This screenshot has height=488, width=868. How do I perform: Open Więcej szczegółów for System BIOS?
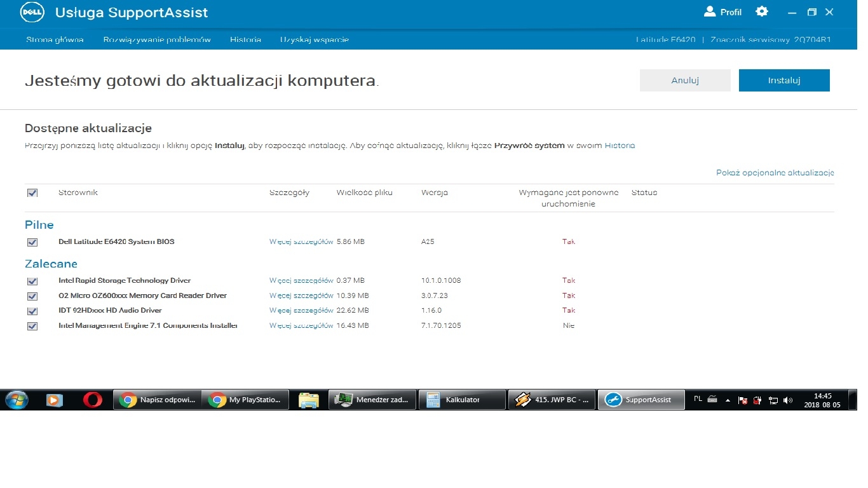pos(301,242)
